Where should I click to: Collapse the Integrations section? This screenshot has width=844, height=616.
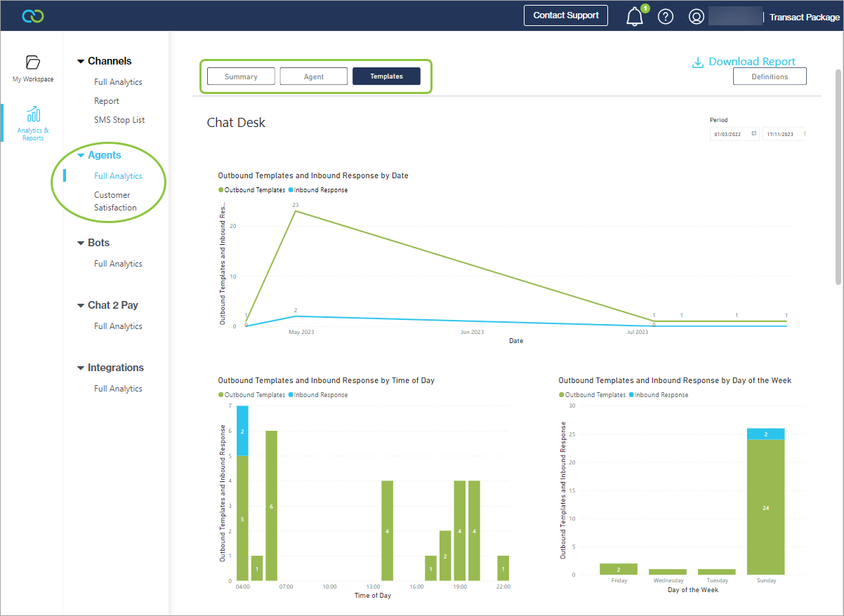click(x=81, y=368)
